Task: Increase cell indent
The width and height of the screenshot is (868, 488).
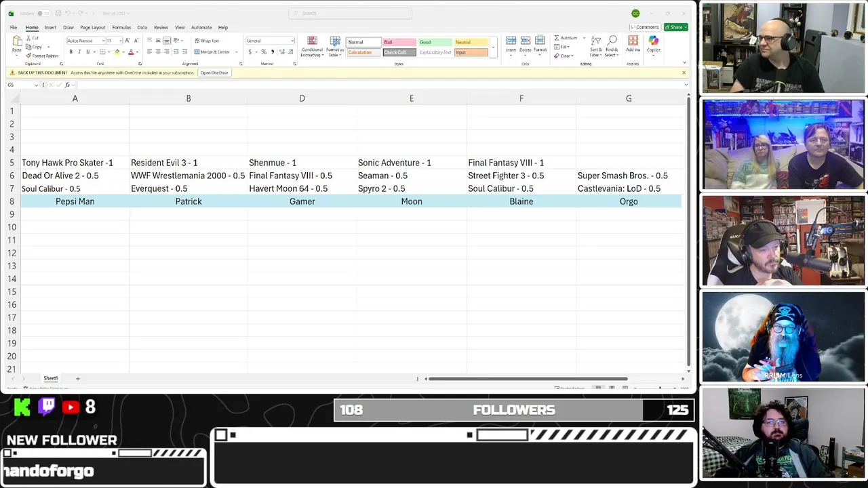Action: (184, 52)
